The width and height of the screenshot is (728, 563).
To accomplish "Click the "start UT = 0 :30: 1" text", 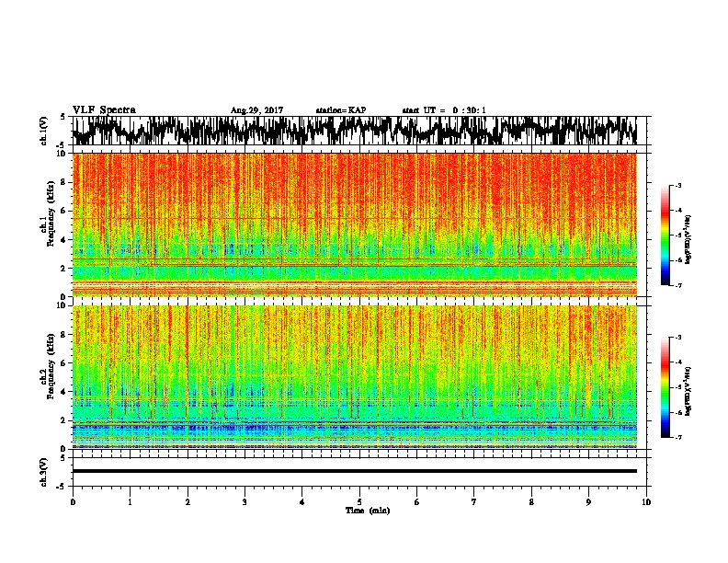I will [x=444, y=110].
